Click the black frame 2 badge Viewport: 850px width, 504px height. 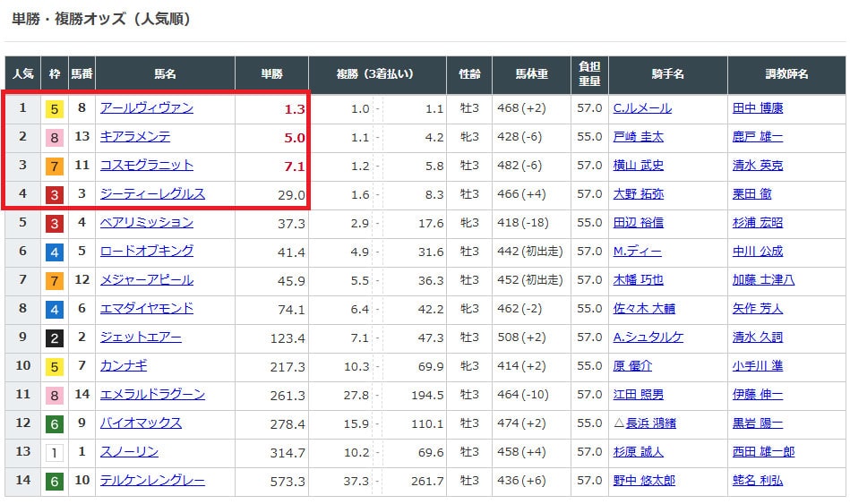click(55, 337)
